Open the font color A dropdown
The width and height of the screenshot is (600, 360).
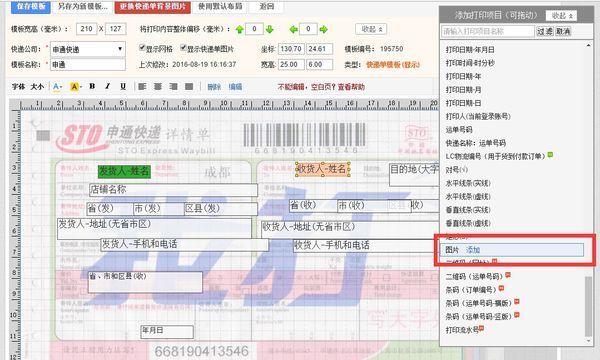(57, 87)
